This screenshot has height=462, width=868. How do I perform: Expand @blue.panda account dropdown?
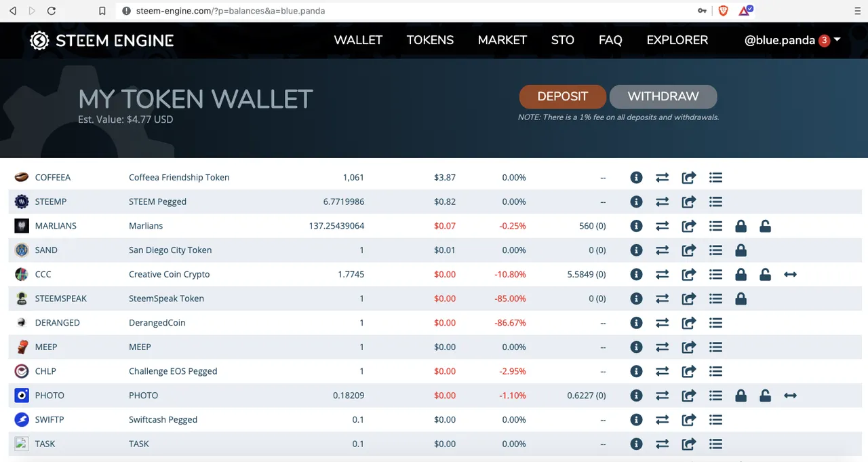pyautogui.click(x=792, y=40)
